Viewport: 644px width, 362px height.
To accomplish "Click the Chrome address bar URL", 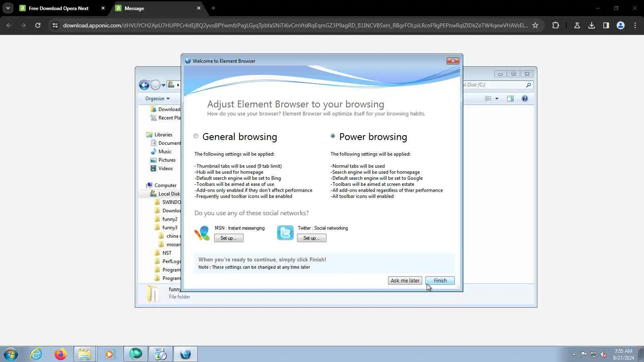I will (x=295, y=25).
